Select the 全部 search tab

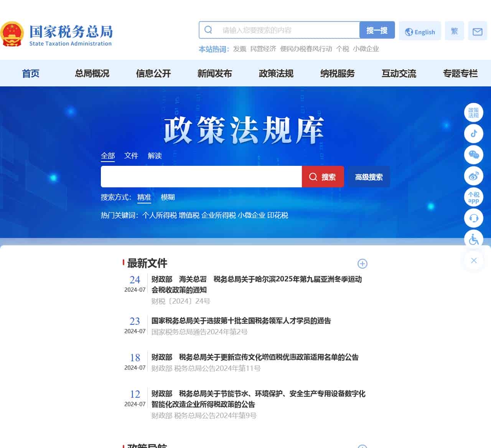108,155
